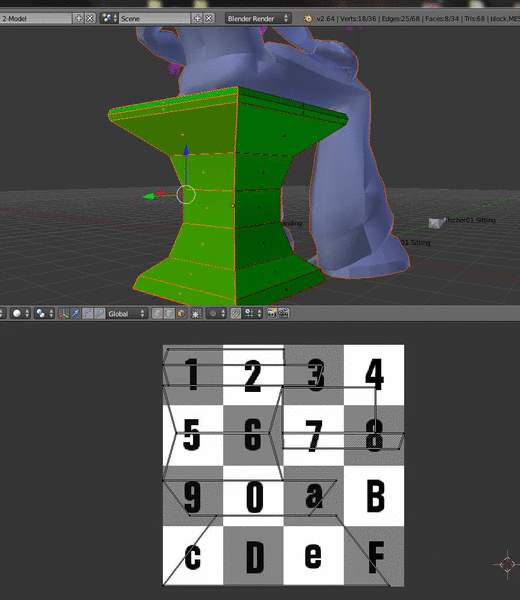Click the small camera-like object icon beside Pitcher01.Sitting

[435, 223]
